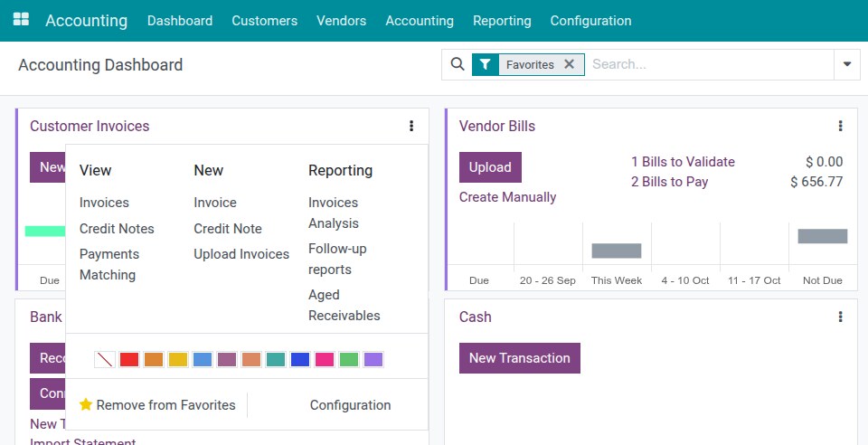
Task: Open the Customers menu
Action: pos(265,21)
